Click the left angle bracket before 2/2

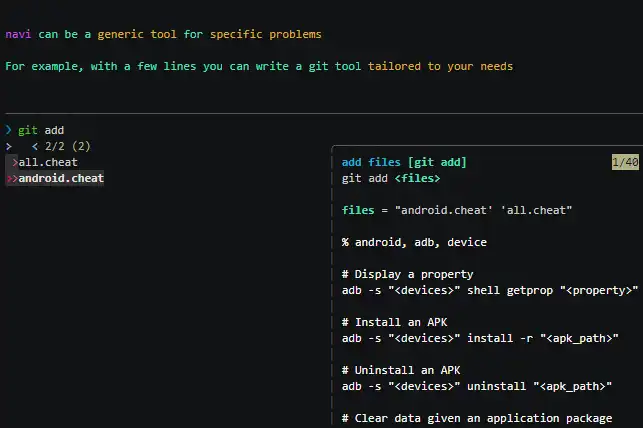coord(35,146)
